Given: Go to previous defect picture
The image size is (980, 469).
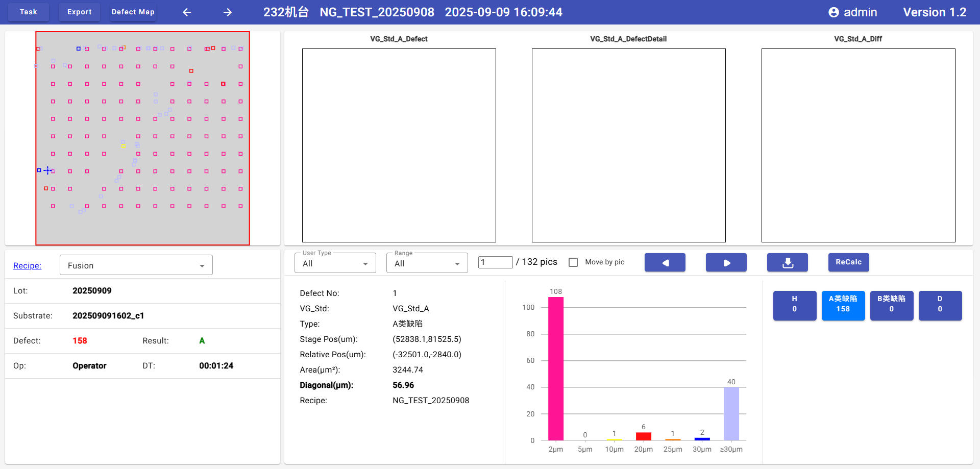Looking at the screenshot, I should 665,262.
